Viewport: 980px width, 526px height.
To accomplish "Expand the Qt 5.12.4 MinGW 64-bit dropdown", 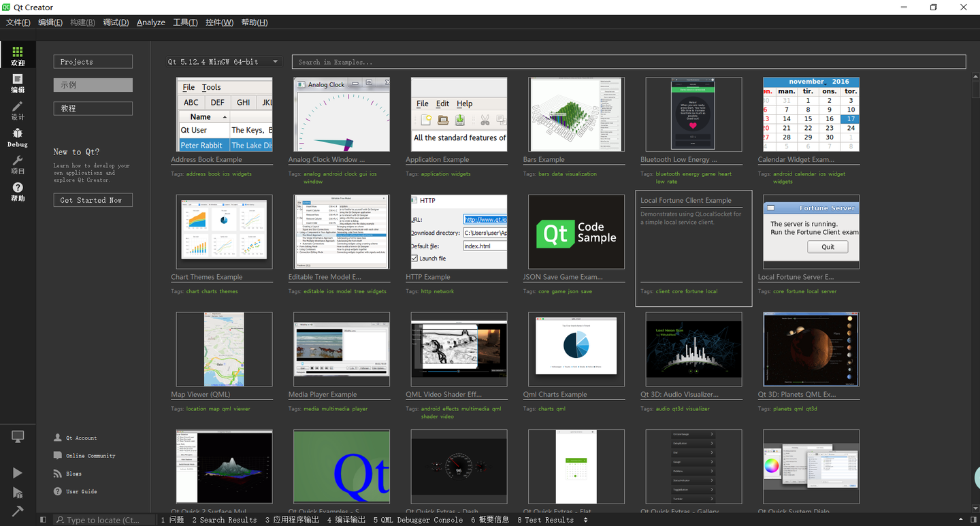I will [x=223, y=62].
